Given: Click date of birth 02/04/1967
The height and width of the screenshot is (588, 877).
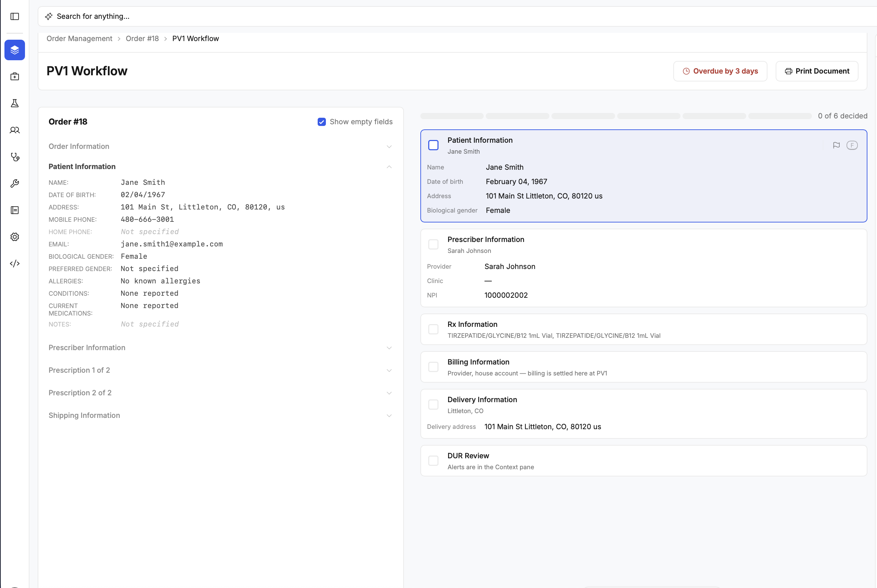Looking at the screenshot, I should tap(142, 195).
